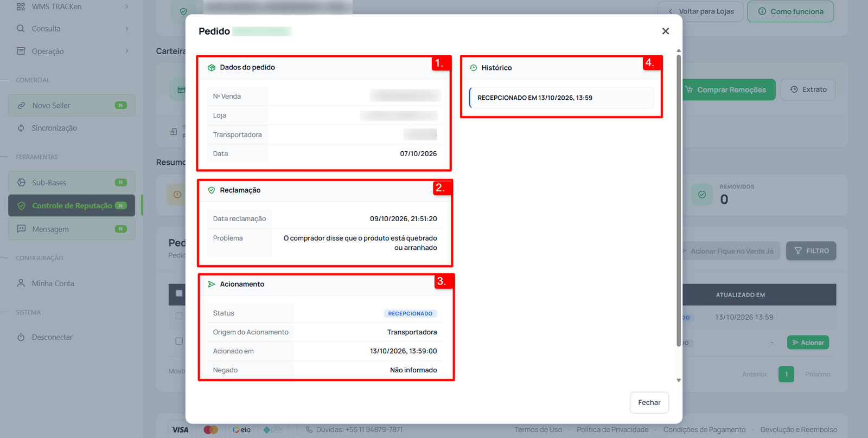Click the shield icon beside Reclamação heading
The image size is (868, 438).
tap(212, 190)
